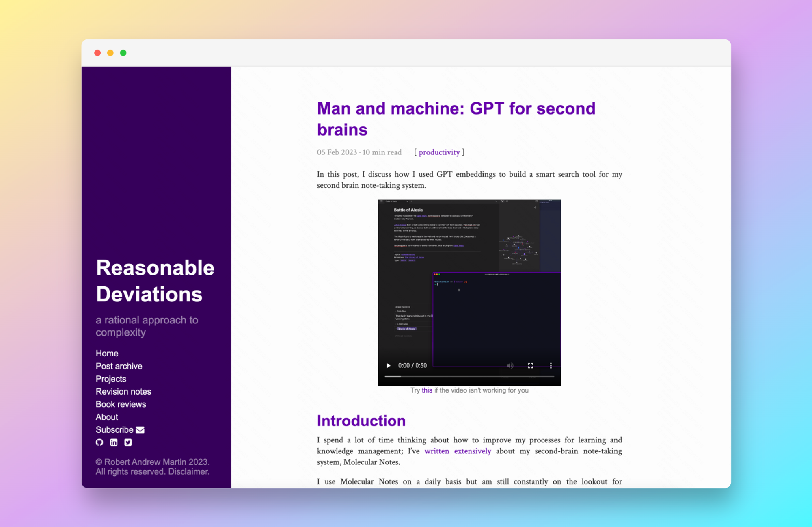Screen dimensions: 812x527
Task: Click the Introduction section heading
Action: click(x=361, y=421)
